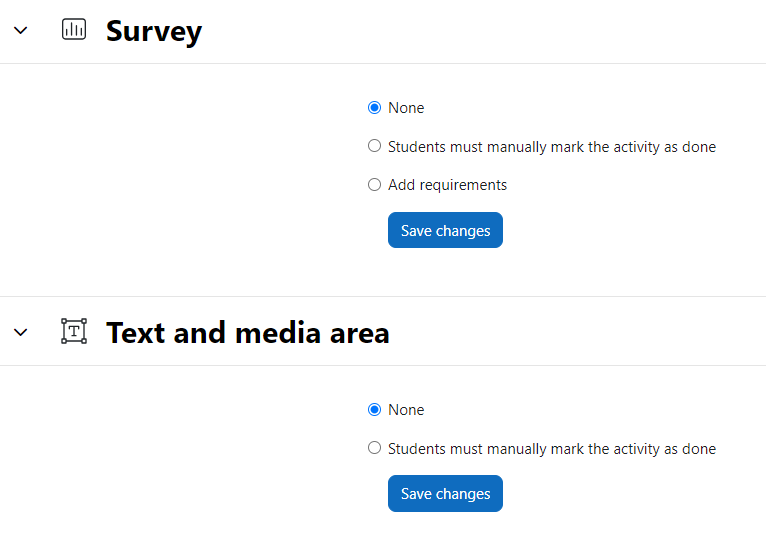This screenshot has width=766, height=541.
Task: Enable manual completion radio for Text and media
Action: click(x=374, y=448)
